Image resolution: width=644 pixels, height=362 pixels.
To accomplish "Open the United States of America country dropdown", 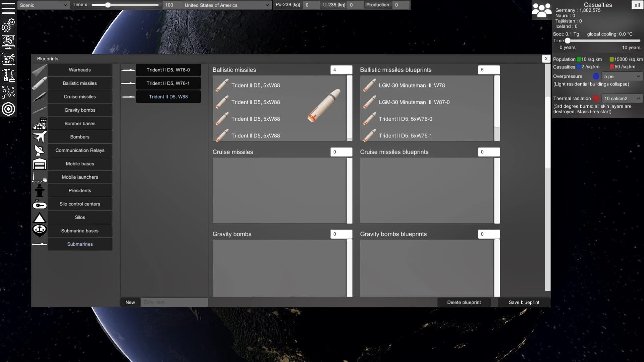I will (226, 5).
